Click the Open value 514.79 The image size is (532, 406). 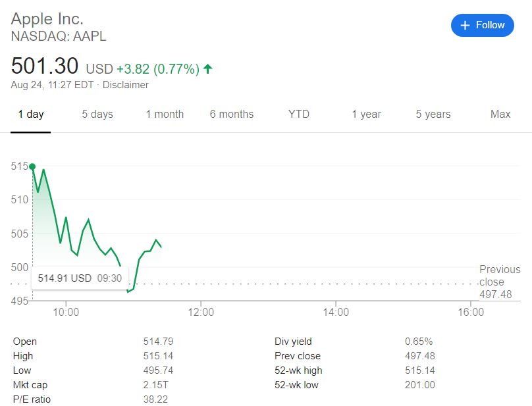click(158, 342)
